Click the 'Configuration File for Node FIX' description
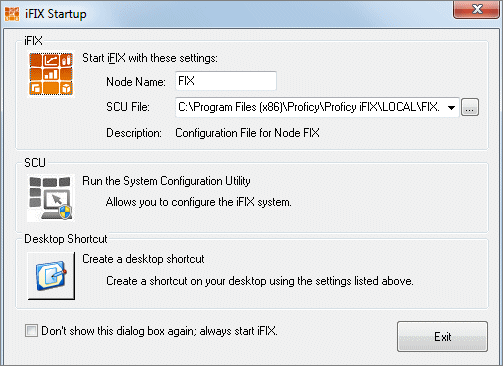 (x=247, y=133)
